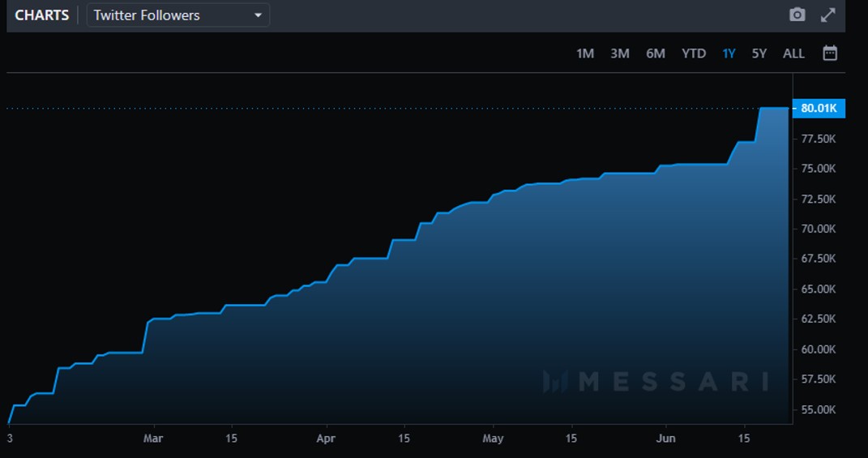The image size is (868, 458).
Task: Select the 1M time range
Action: (584, 54)
